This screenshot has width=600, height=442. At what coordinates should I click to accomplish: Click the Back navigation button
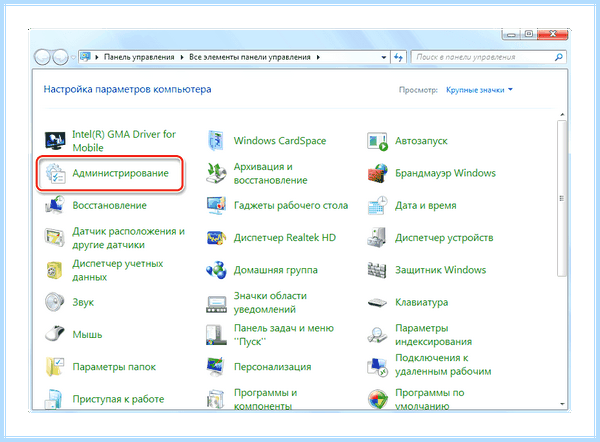pos(42,57)
